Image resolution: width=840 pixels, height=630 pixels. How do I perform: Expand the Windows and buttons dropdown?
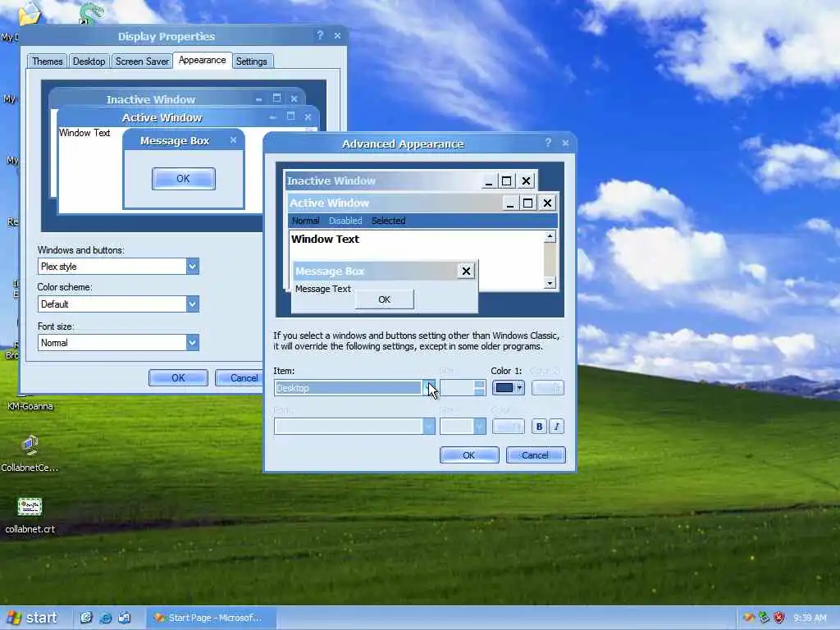click(x=192, y=267)
